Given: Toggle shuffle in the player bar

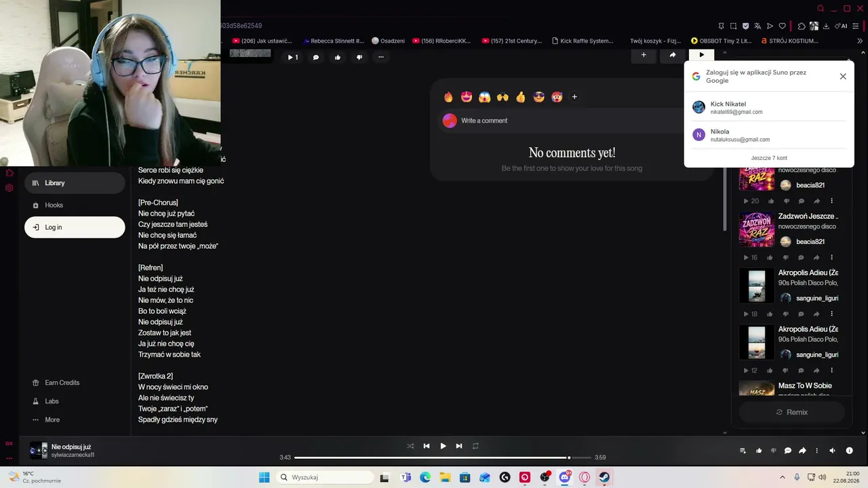Looking at the screenshot, I should pyautogui.click(x=410, y=446).
